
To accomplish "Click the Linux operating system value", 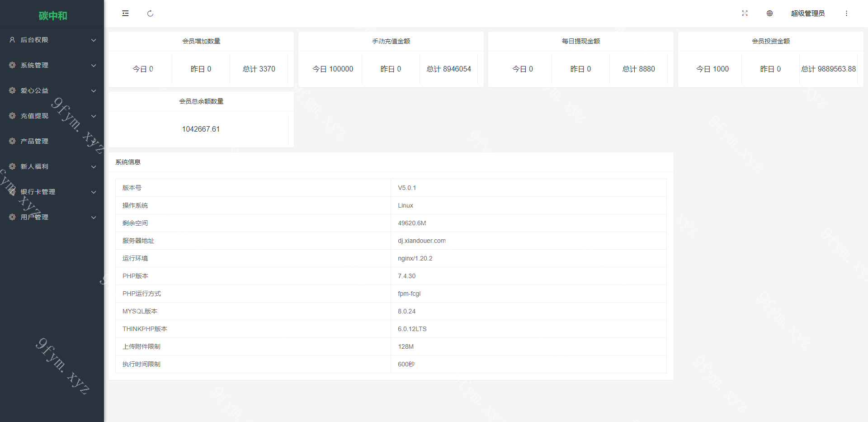I will pos(406,205).
